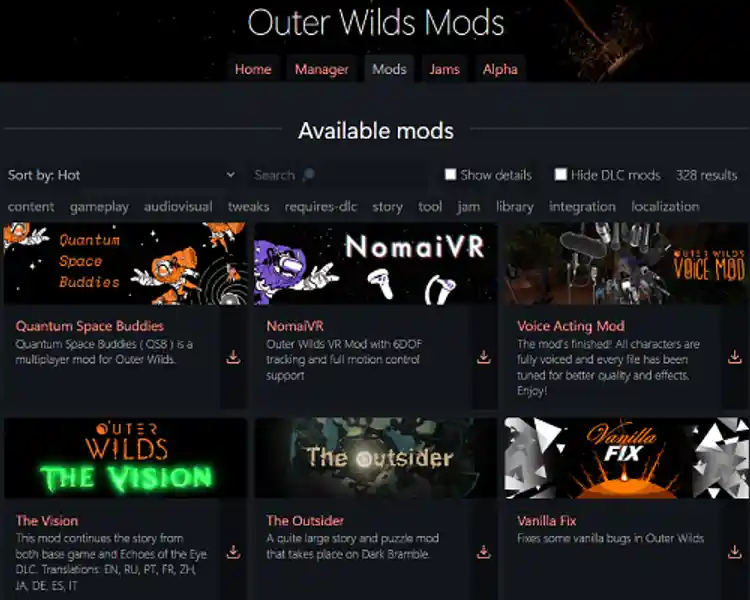Click download icon for The Vision

click(233, 552)
